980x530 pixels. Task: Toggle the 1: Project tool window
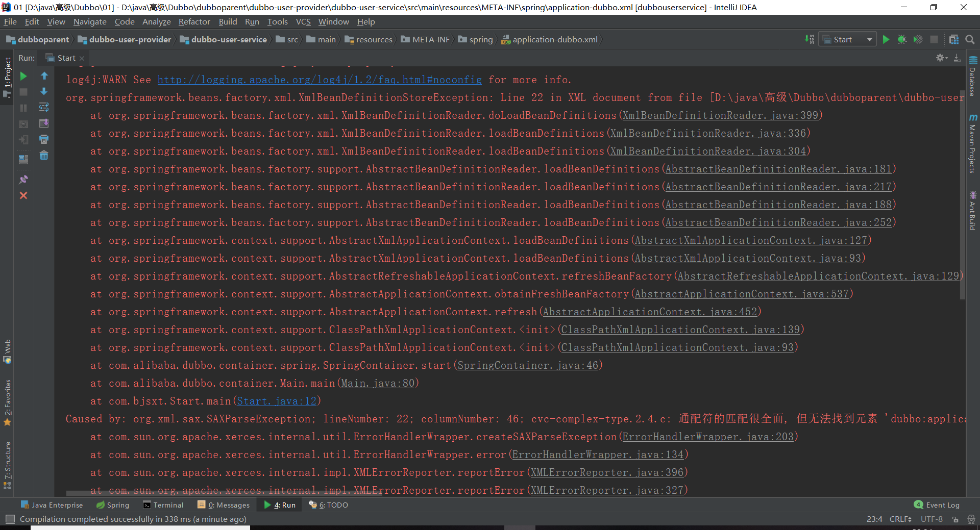point(7,77)
